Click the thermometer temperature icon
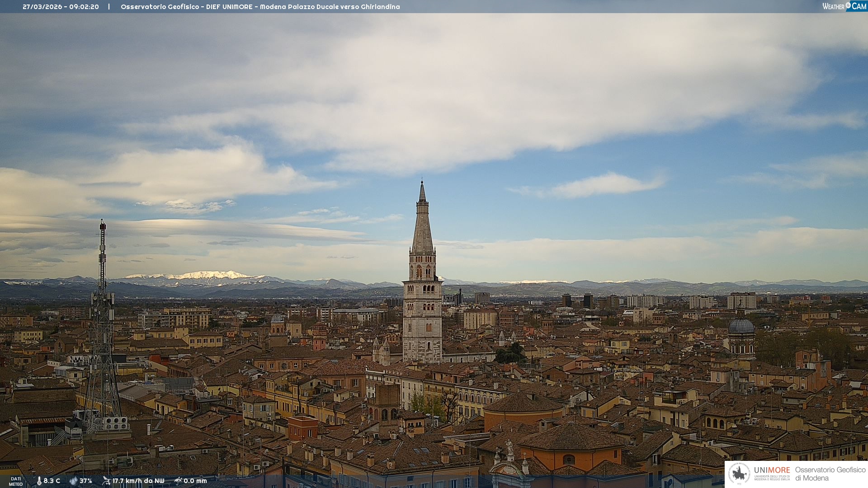The image size is (868, 488). [39, 481]
